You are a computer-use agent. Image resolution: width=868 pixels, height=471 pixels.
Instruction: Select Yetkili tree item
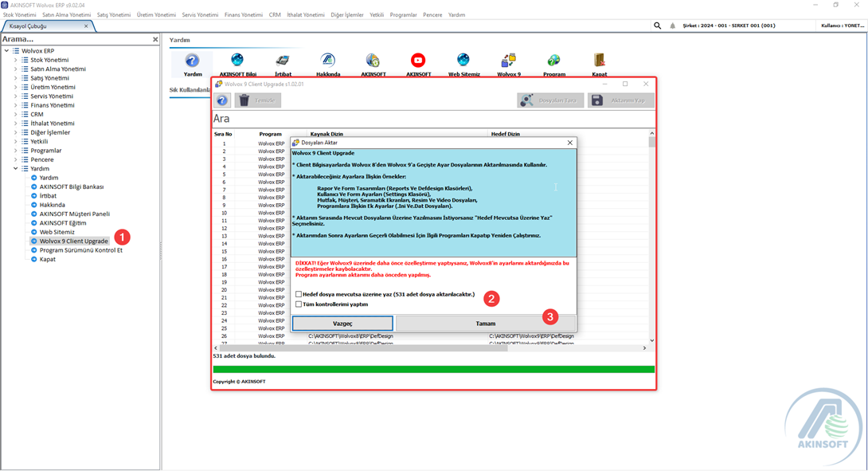coord(39,141)
